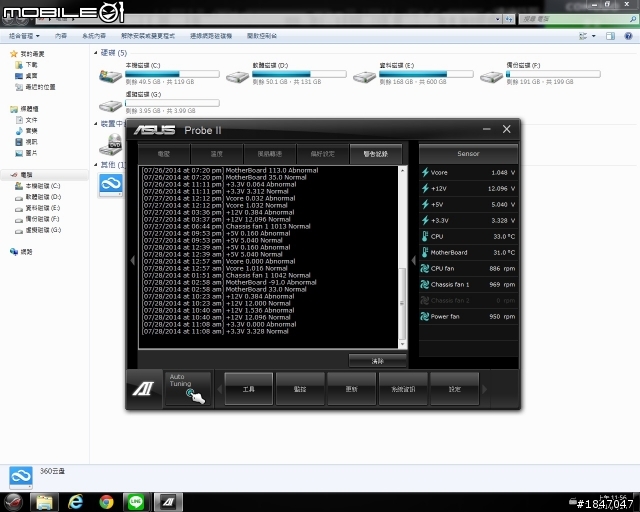Viewport: 640px width, 512px height.
Task: Click the greyed Chassis fan 2 icon
Action: click(x=425, y=301)
